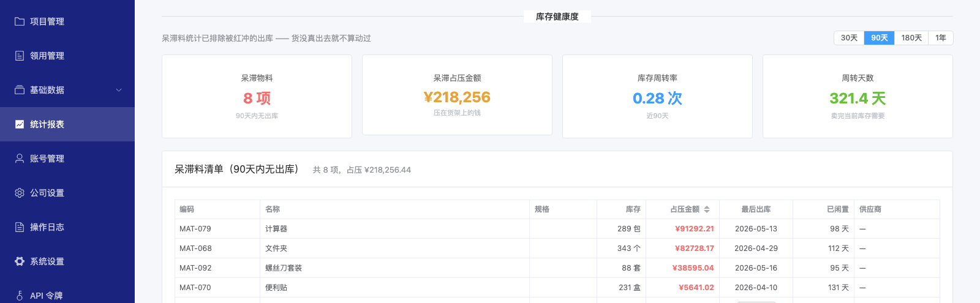Click the 名称 column header
This screenshot has width=980, height=303.
pos(394,209)
